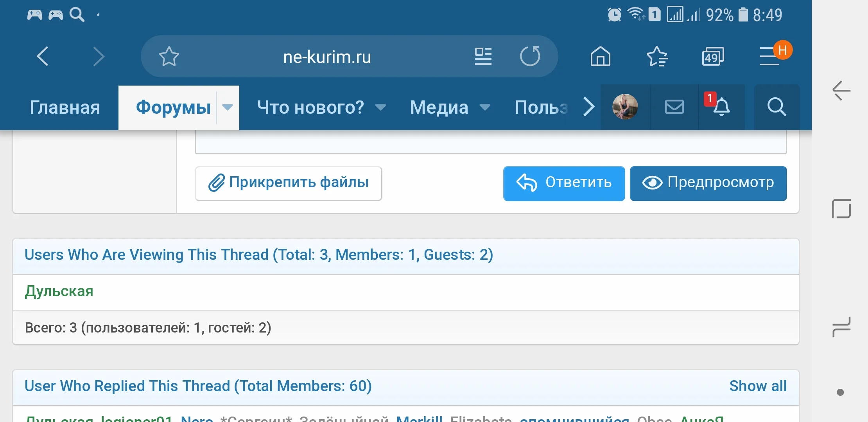Tap the browser back arrow
The image size is (868, 422).
[43, 57]
